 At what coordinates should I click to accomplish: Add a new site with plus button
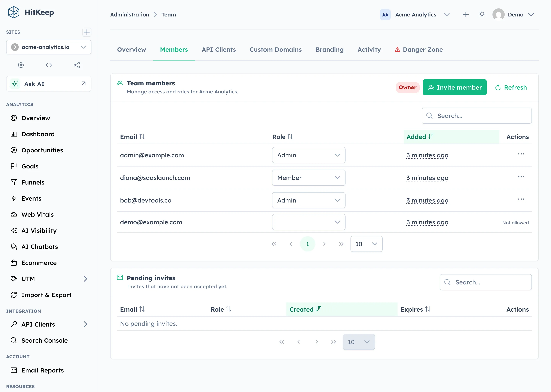pos(87,32)
